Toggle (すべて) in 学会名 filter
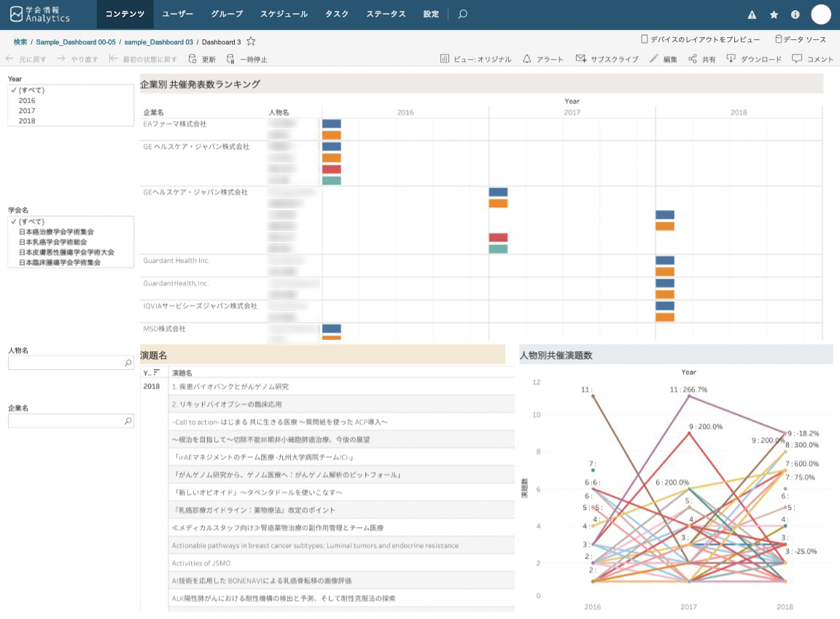The image size is (840, 619). [31, 222]
